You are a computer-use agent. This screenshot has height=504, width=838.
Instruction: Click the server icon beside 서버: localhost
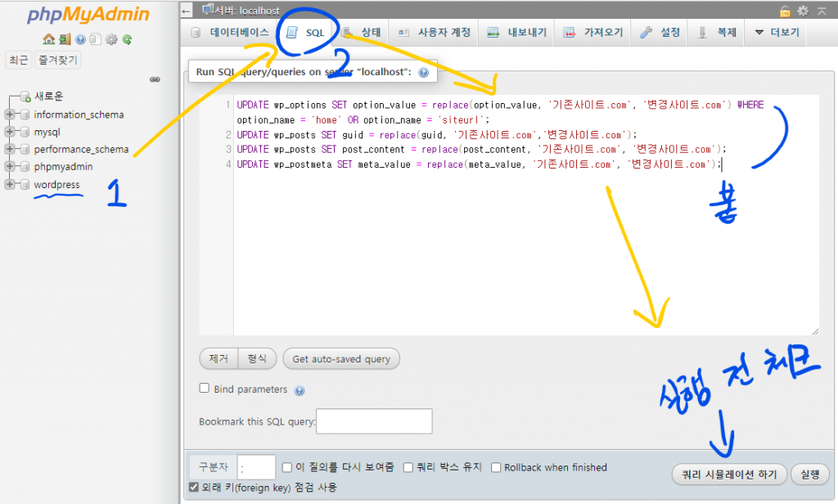[208, 10]
